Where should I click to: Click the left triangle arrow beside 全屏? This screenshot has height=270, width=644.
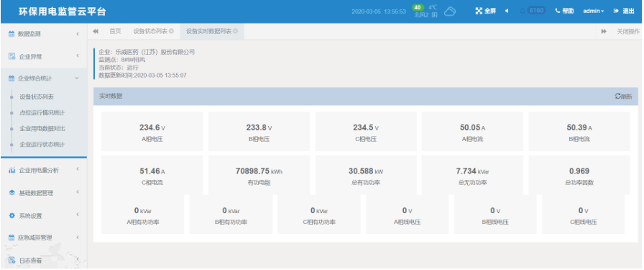(507, 11)
